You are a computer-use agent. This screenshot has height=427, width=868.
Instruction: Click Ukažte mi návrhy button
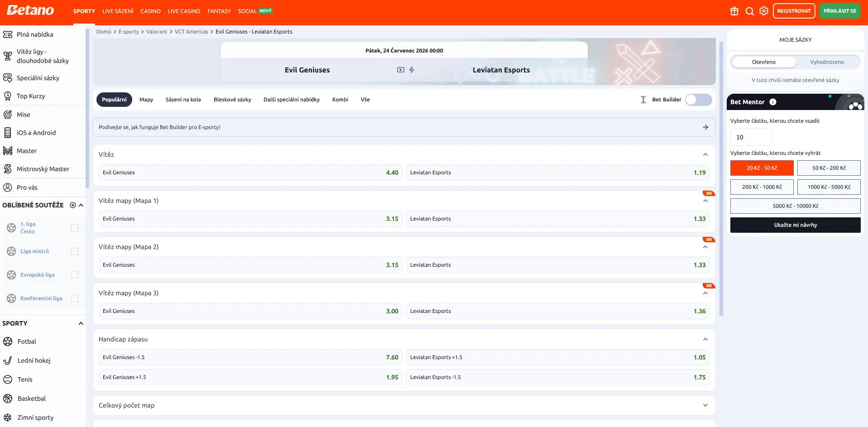click(796, 225)
